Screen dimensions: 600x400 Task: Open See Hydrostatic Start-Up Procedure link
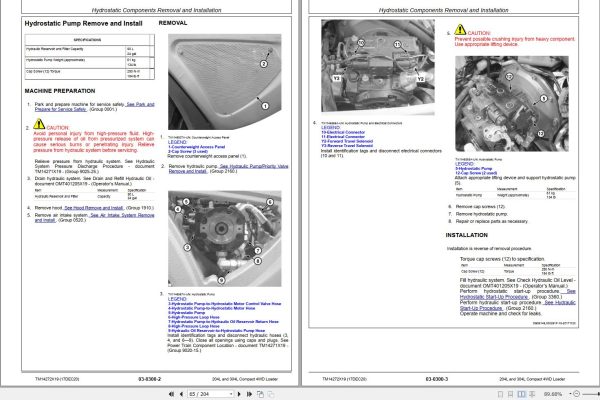coord(517,294)
